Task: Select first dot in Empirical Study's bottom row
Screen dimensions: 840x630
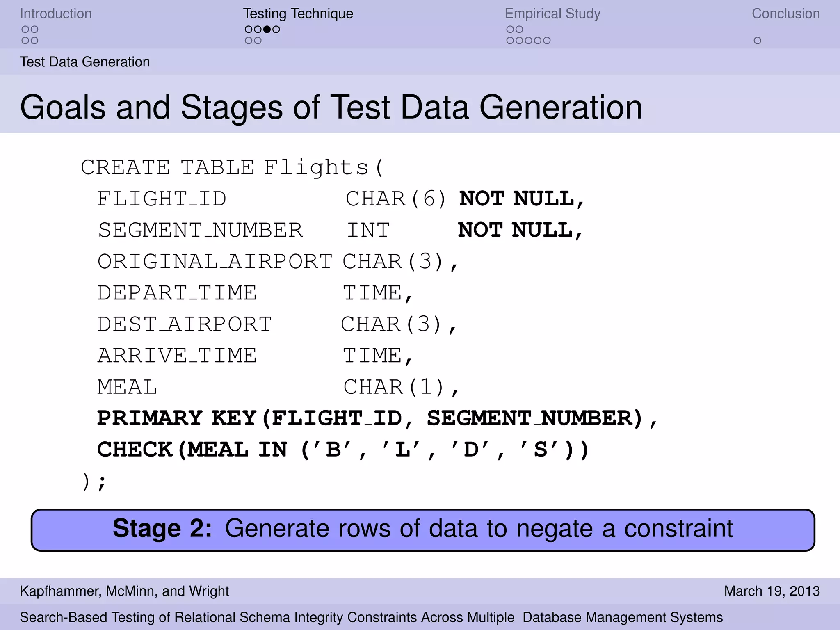Action: [x=510, y=41]
